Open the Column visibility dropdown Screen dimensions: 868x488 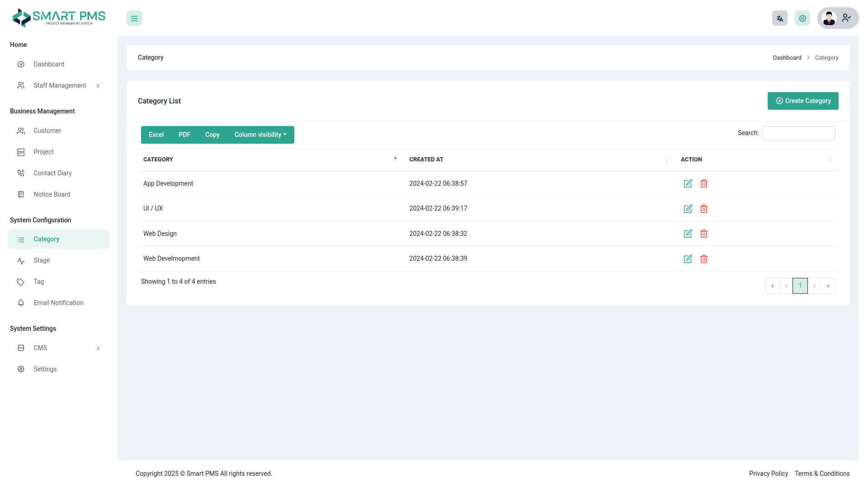coord(260,135)
